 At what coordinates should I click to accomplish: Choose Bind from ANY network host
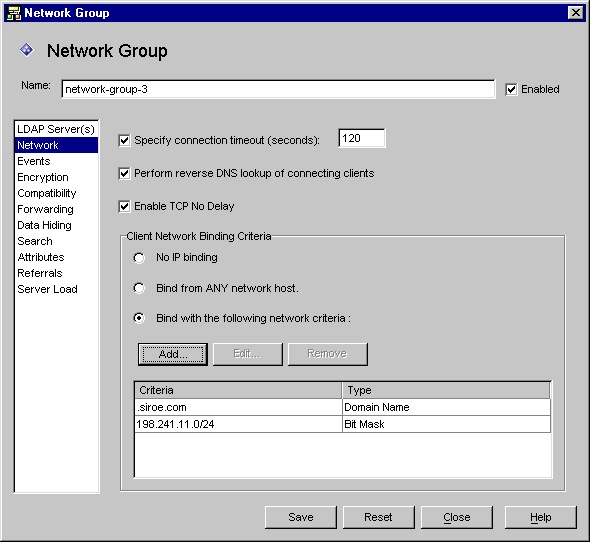tap(139, 288)
